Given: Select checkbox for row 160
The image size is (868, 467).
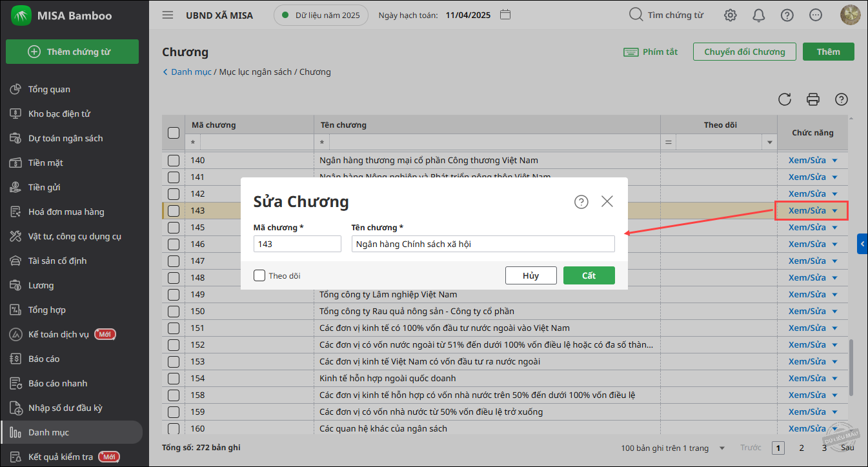Looking at the screenshot, I should coord(174,428).
